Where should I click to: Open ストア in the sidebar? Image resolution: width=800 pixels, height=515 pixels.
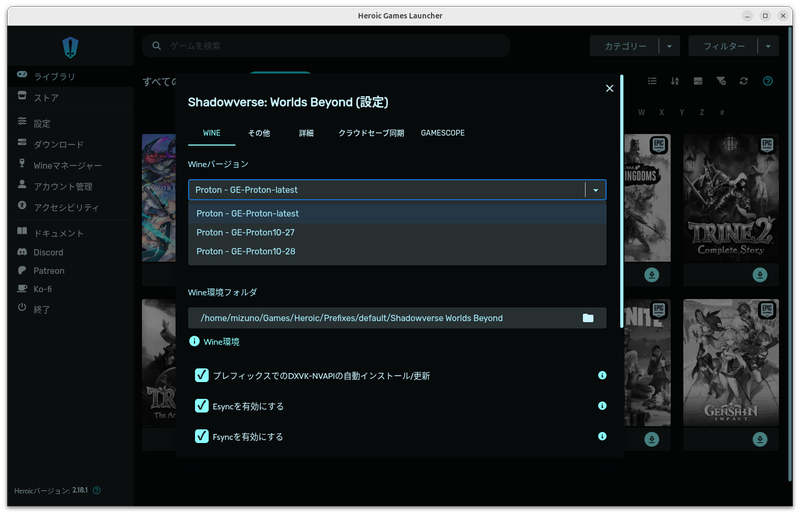coord(70,97)
